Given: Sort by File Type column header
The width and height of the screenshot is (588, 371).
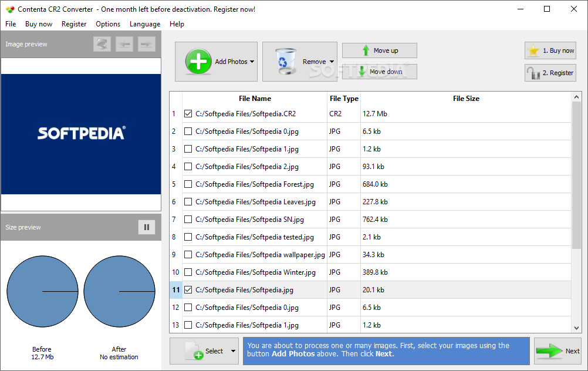Looking at the screenshot, I should pos(344,98).
